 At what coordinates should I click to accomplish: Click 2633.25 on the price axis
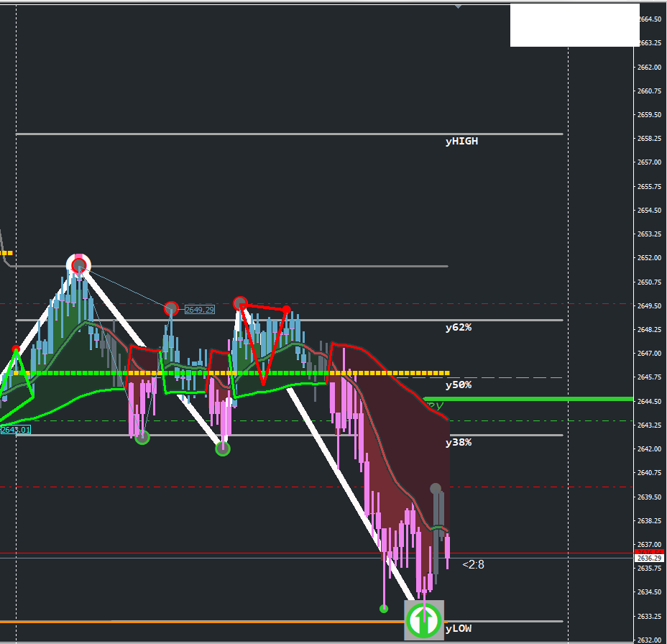point(650,616)
